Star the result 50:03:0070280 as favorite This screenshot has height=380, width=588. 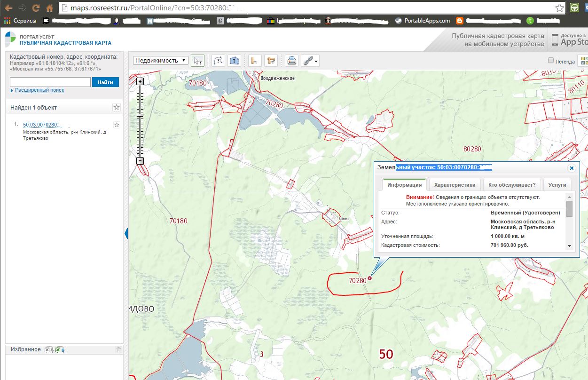click(117, 125)
